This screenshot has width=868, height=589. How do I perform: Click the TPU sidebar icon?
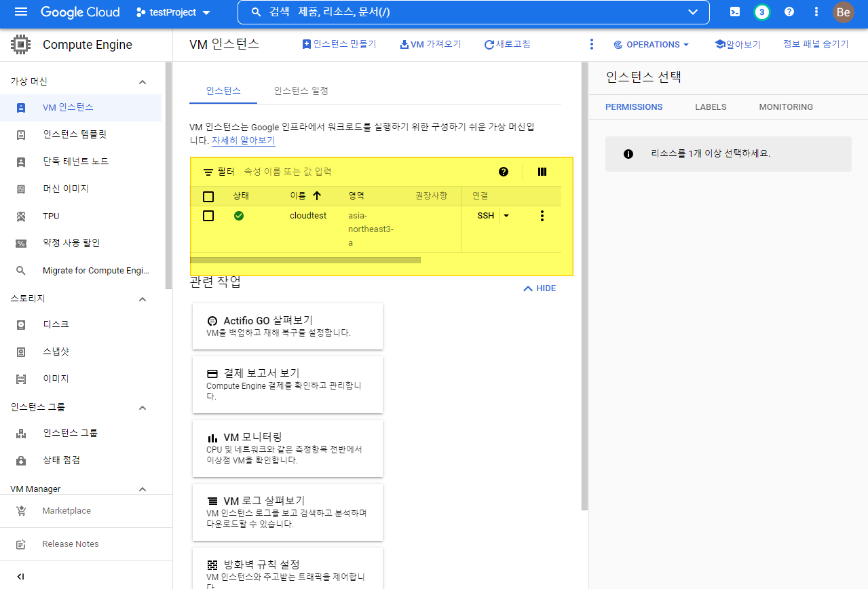tap(21, 216)
